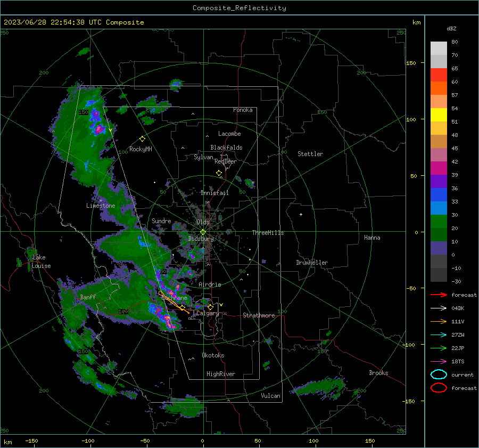Pick the purple 36–39 dBZ swatch
Image resolution: width=479 pixels, height=448 pixels.
439,181
